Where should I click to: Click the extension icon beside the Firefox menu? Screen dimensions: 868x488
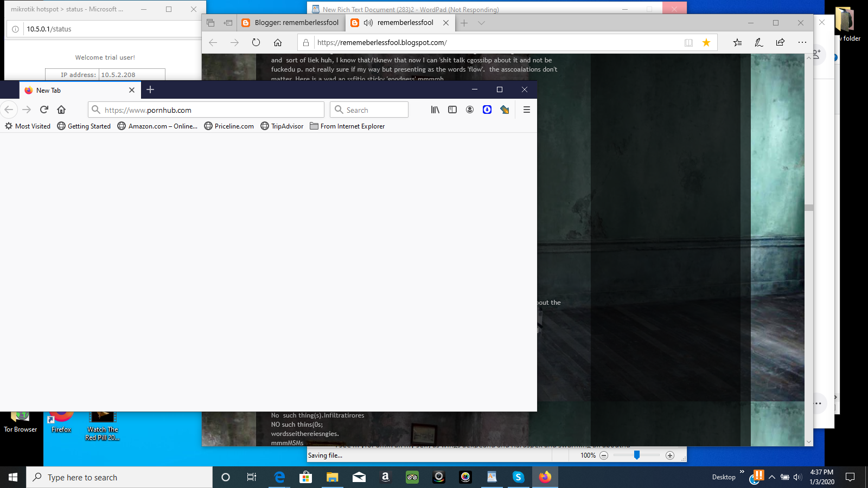[x=505, y=110]
